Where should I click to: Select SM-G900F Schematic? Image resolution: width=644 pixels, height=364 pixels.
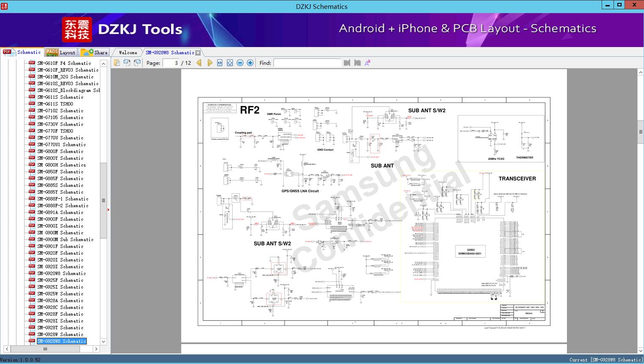60,219
